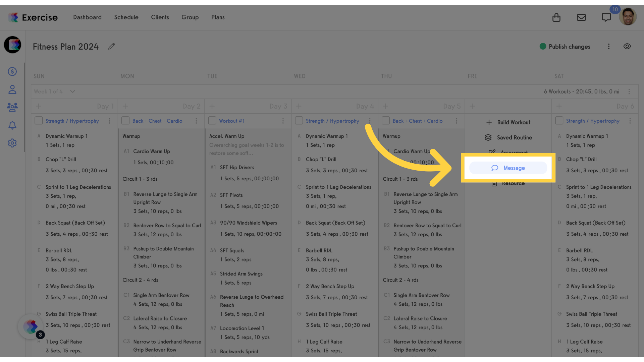Preview plan with the eye icon

[x=627, y=47]
